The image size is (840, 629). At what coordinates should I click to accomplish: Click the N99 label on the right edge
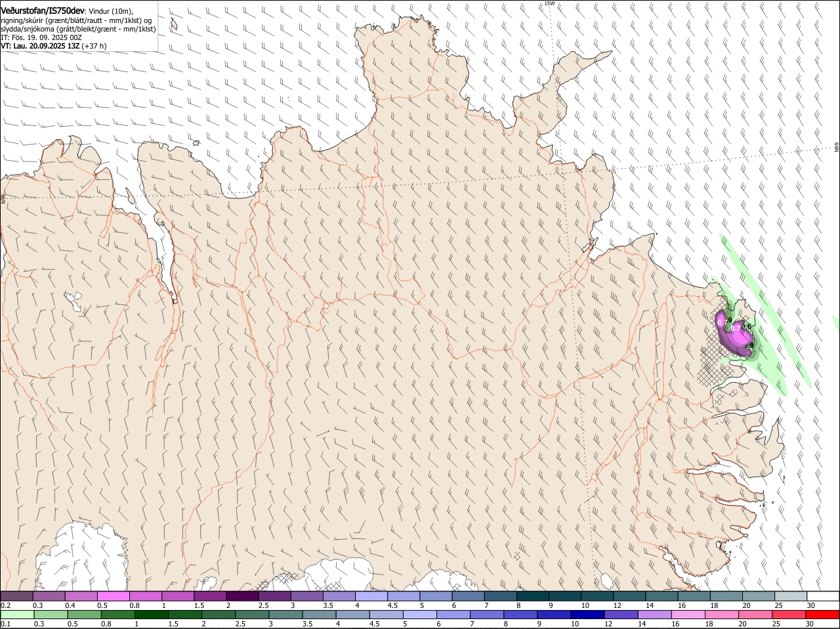[837, 148]
